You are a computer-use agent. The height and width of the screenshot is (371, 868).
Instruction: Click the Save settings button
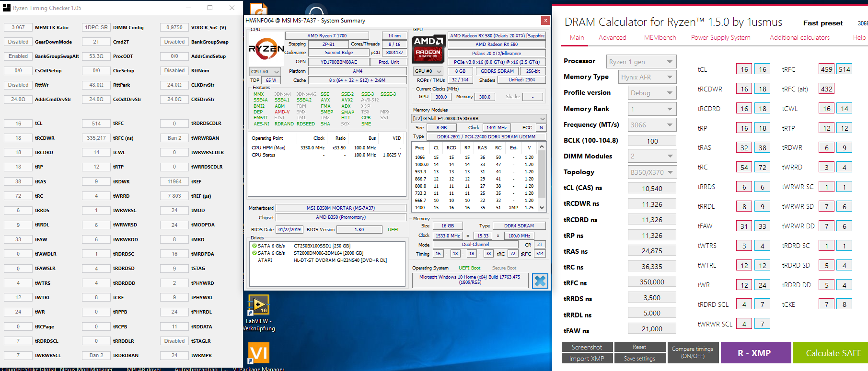pos(639,359)
